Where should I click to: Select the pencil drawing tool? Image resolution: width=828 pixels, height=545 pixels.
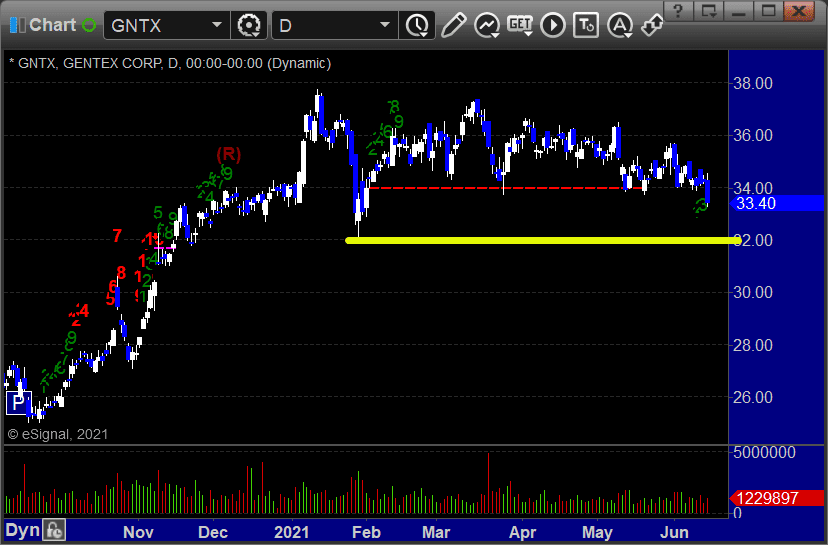coord(453,25)
